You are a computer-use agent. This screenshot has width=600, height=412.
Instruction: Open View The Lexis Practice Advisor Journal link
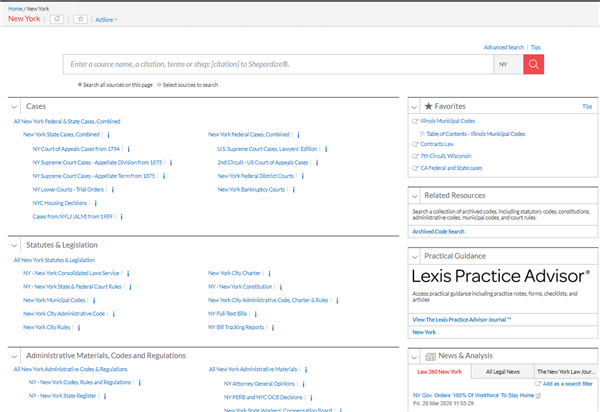tap(461, 319)
